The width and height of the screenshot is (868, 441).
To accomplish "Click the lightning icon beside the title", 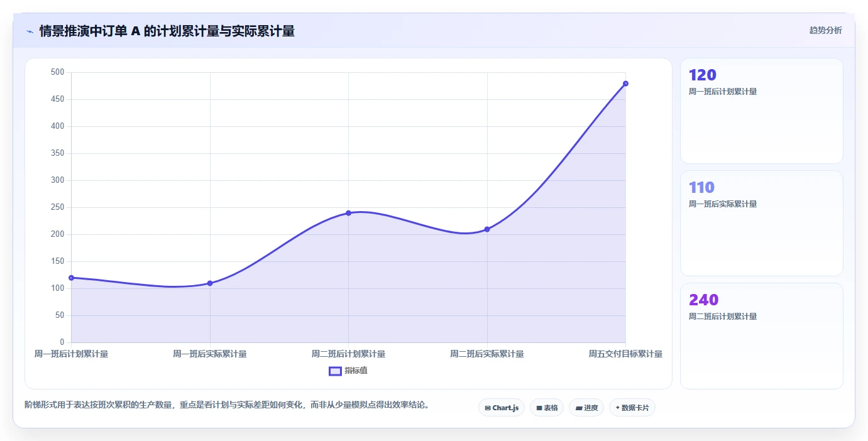I will [x=30, y=31].
